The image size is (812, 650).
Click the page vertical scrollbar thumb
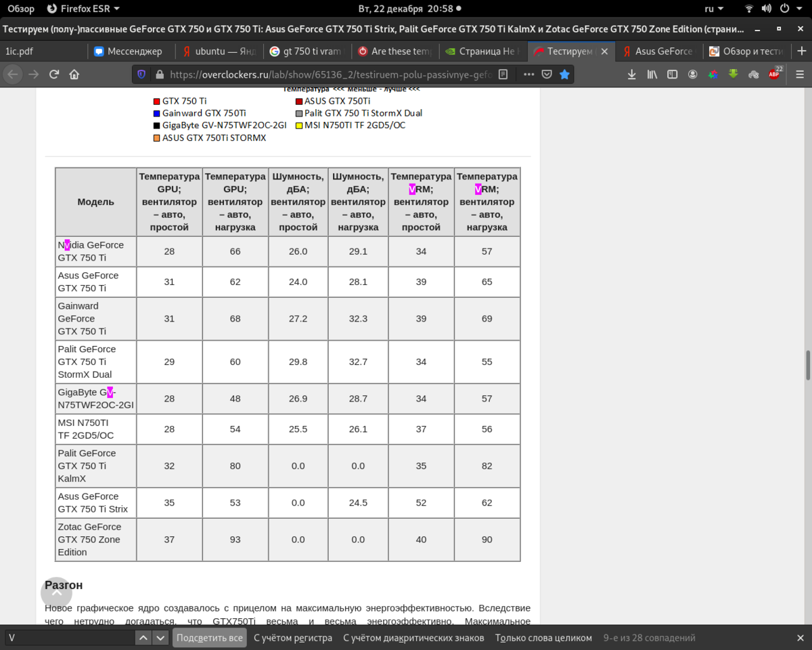pyautogui.click(x=808, y=366)
